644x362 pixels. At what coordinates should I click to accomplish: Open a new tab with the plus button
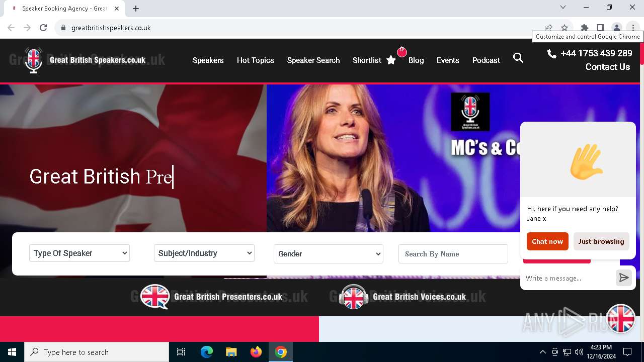pyautogui.click(x=136, y=9)
